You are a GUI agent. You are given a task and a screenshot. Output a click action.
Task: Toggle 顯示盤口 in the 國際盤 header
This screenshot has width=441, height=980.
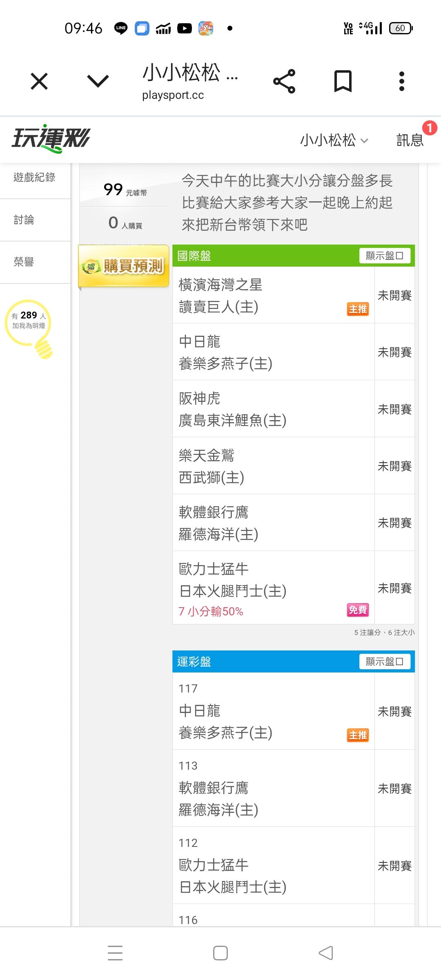(x=385, y=256)
